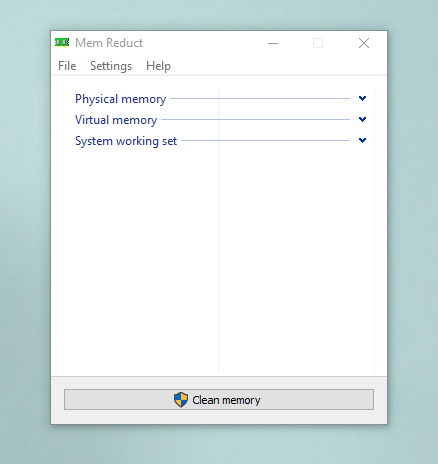Expand the Virtual memory group chevron
Screen dimensions: 438x464
[x=362, y=119]
